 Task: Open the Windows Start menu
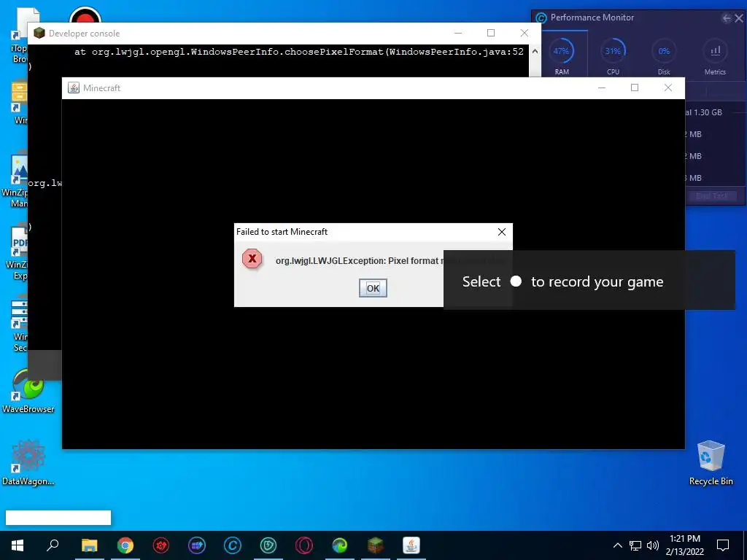(x=18, y=545)
